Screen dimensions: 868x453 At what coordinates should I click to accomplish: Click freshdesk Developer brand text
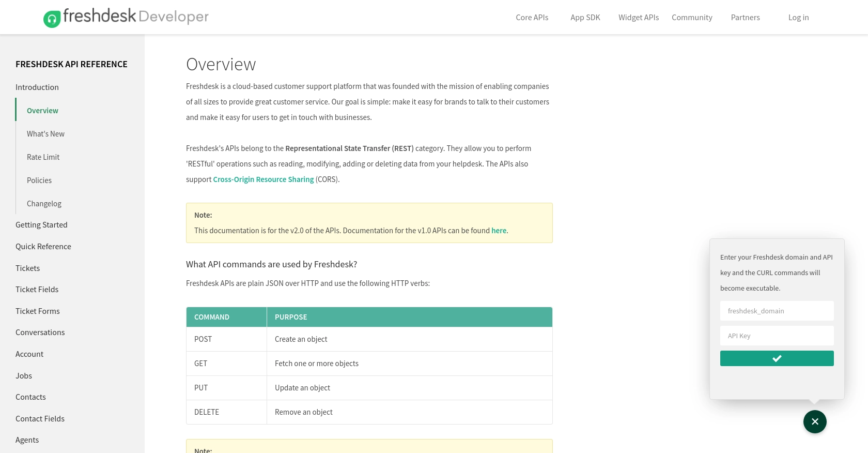(136, 17)
